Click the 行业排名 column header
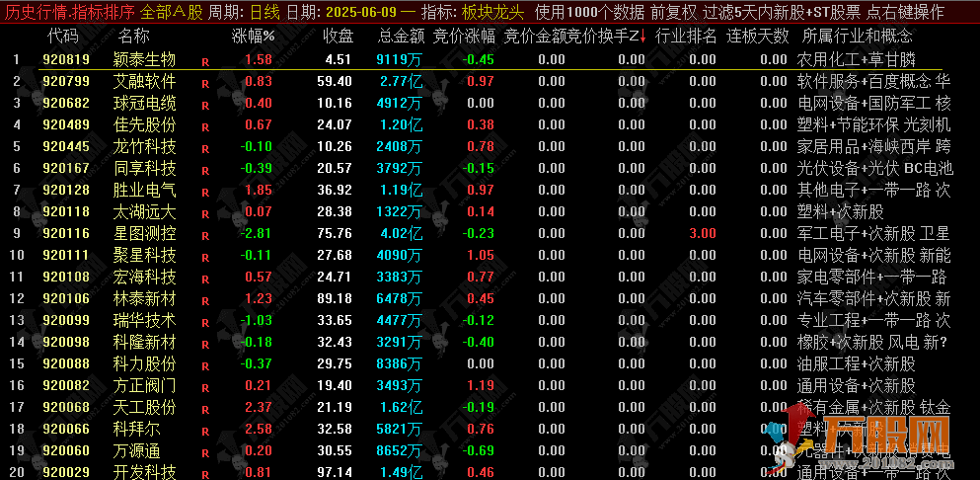This screenshot has height=480, width=980. click(x=686, y=37)
